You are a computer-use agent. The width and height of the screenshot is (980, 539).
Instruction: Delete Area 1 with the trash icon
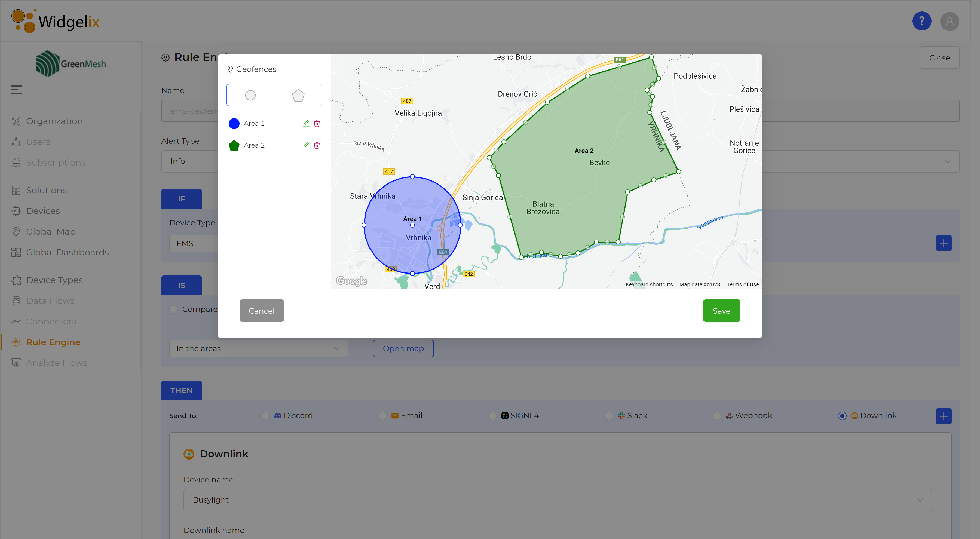(317, 123)
